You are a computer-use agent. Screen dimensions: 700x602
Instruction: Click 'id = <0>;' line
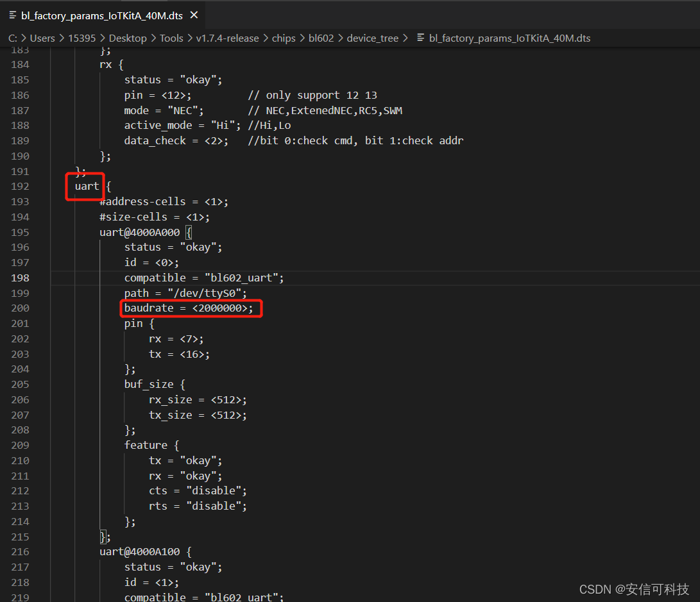tap(151, 263)
